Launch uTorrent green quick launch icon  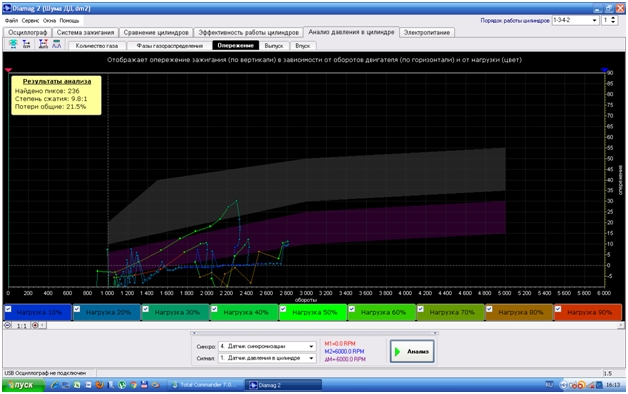[122, 385]
